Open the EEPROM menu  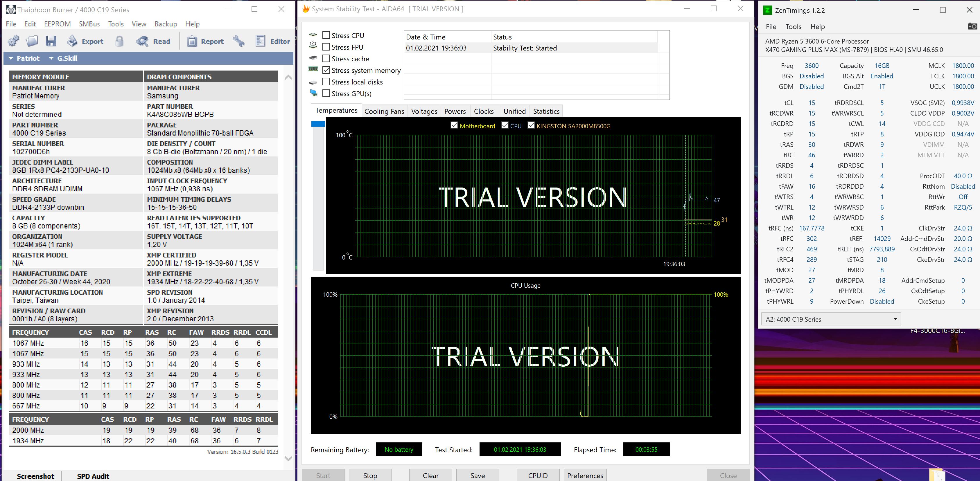(57, 24)
